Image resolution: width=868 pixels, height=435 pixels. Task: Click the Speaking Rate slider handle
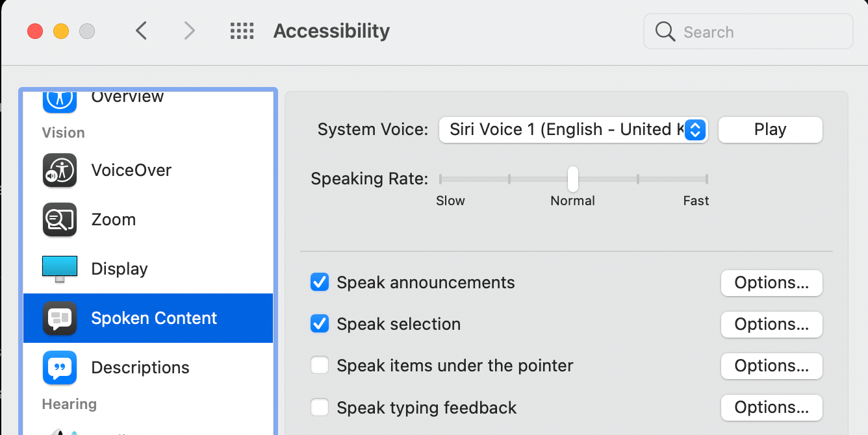573,179
